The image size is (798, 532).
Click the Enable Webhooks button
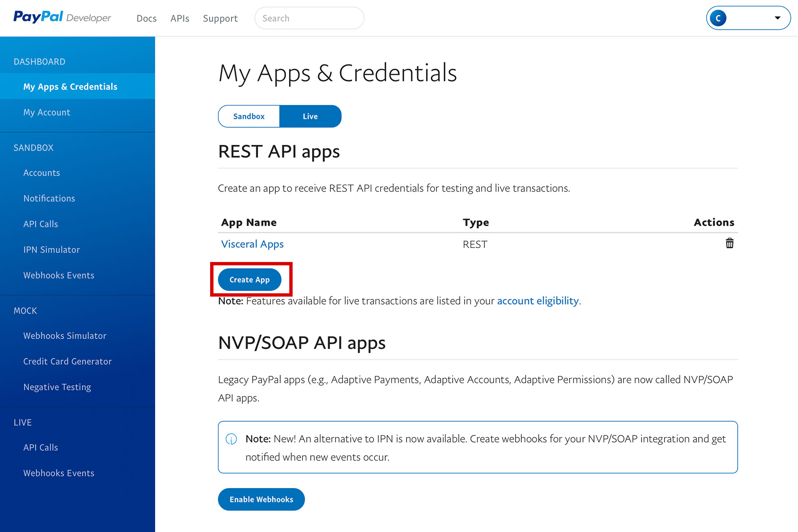click(262, 499)
